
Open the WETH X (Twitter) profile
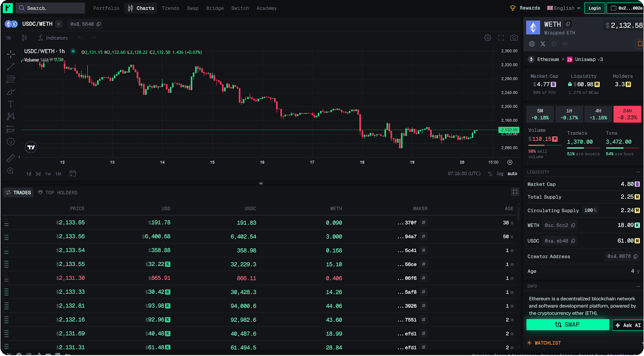[x=543, y=44]
